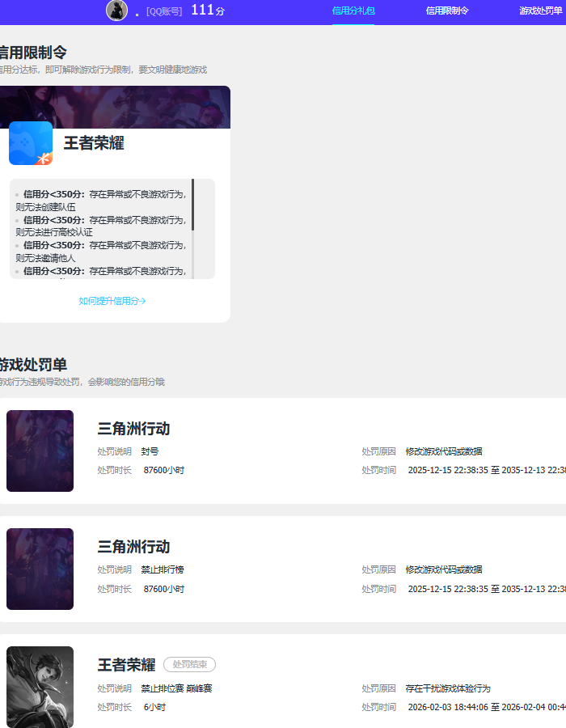The height and width of the screenshot is (728, 566).
Task: Click the 王者荣耀 penalty card title
Action: coord(127,664)
